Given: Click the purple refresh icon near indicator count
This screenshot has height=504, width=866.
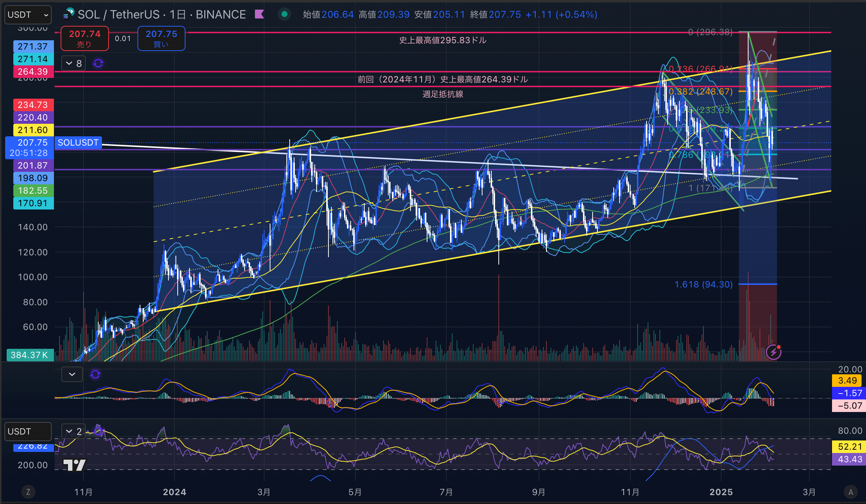Looking at the screenshot, I should 98,64.
